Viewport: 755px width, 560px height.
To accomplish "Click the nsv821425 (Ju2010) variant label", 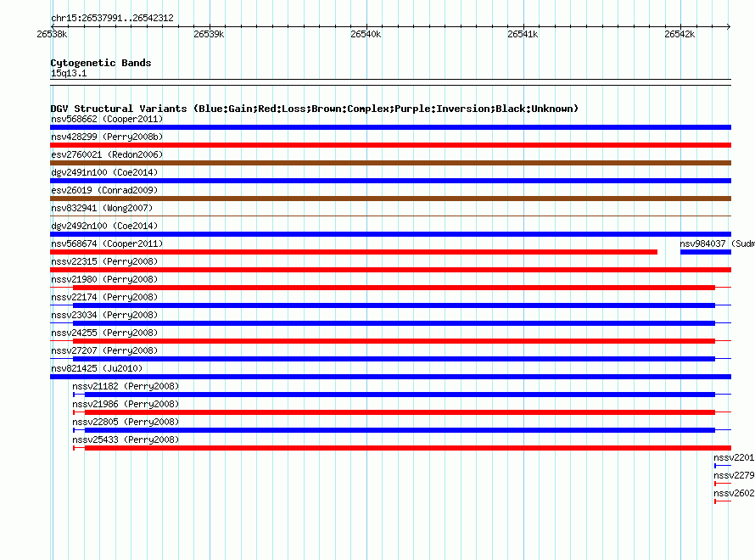I will click(x=97, y=368).
